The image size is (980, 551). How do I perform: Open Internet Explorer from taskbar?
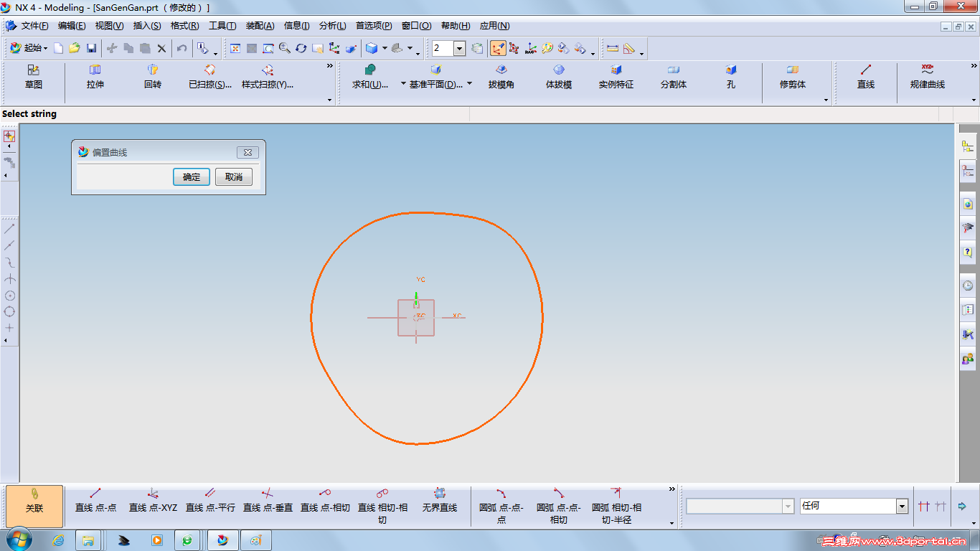click(58, 540)
